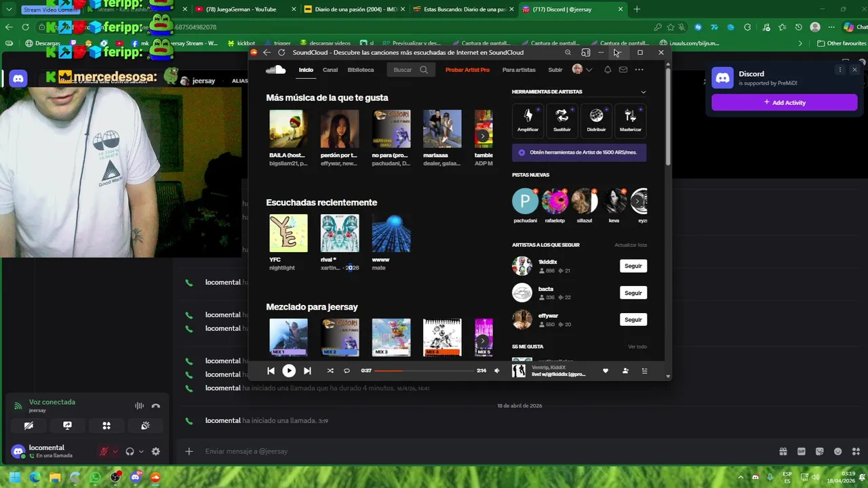Go to the Inicio tab
Image resolution: width=868 pixels, height=488 pixels.
coord(306,70)
